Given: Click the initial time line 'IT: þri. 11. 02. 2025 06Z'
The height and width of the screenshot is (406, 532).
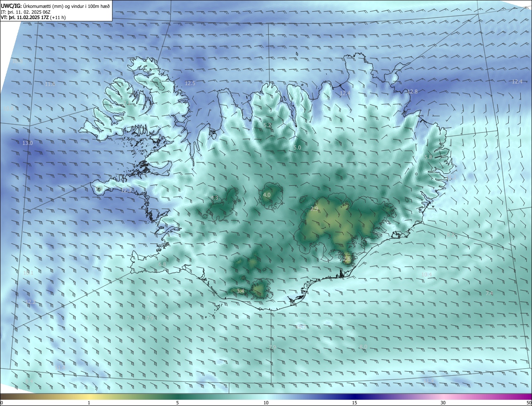Looking at the screenshot, I should 26,12.
